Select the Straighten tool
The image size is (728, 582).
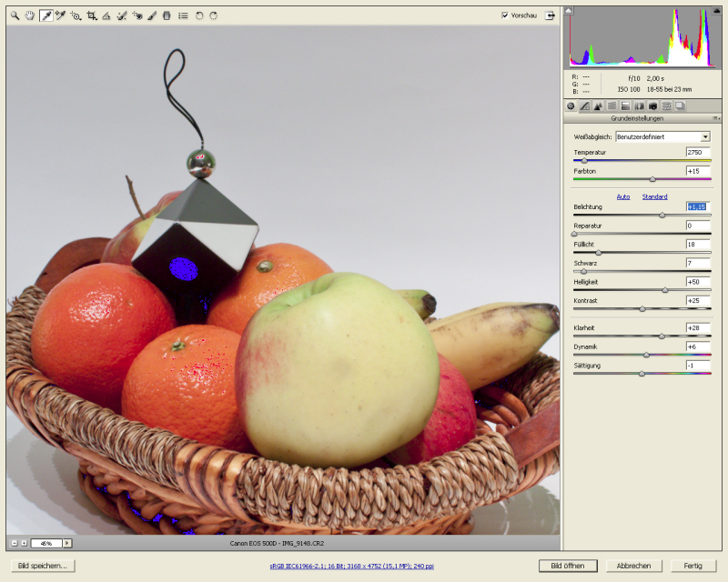pyautogui.click(x=106, y=15)
